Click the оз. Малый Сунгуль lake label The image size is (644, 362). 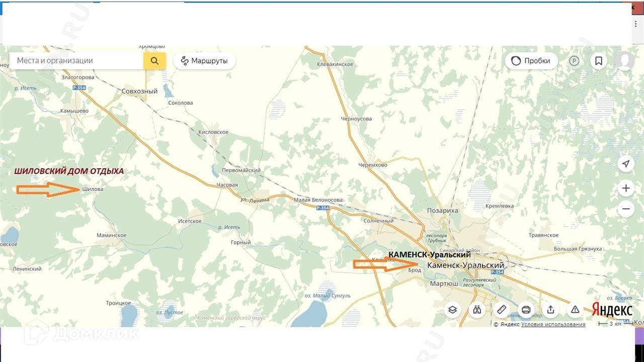pos(327,296)
